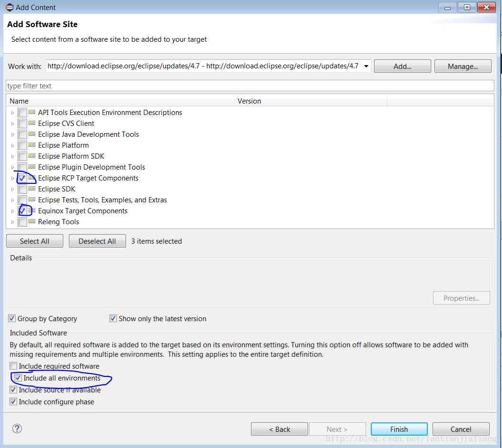Open the help question mark icon
The image size is (502, 448).
[17, 429]
